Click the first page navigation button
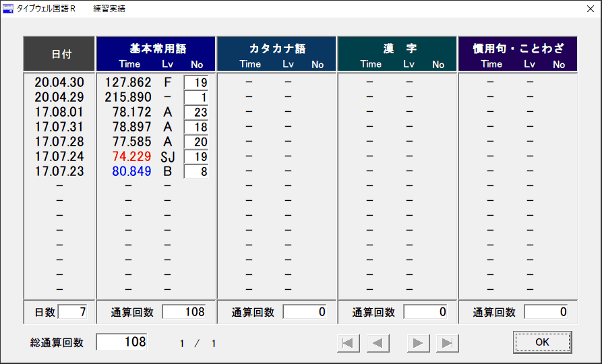Screen dimensions: 602x364 point(347,343)
